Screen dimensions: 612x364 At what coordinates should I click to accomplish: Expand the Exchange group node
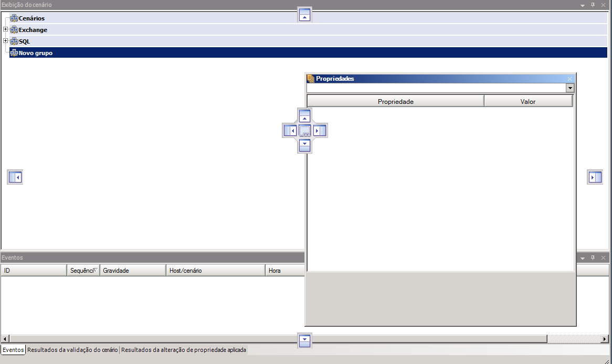click(5, 29)
